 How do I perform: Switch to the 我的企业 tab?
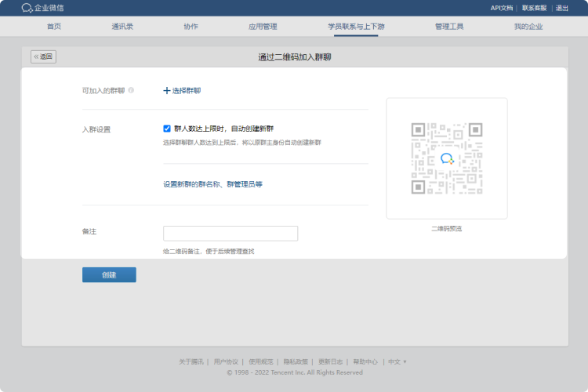[528, 26]
